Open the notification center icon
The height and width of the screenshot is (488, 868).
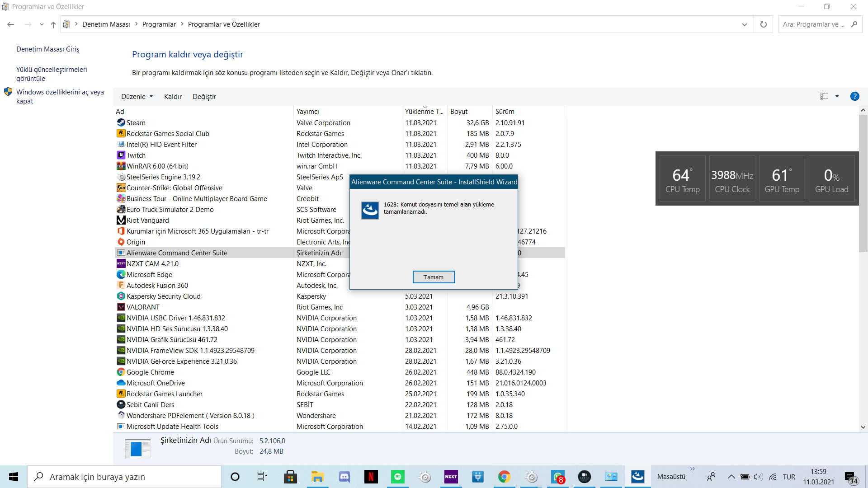pos(851,478)
